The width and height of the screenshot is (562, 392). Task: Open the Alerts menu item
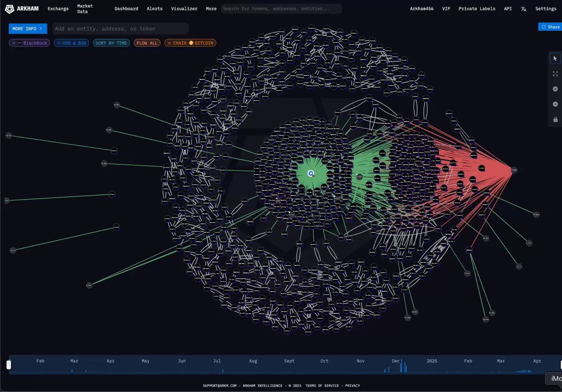(x=155, y=8)
